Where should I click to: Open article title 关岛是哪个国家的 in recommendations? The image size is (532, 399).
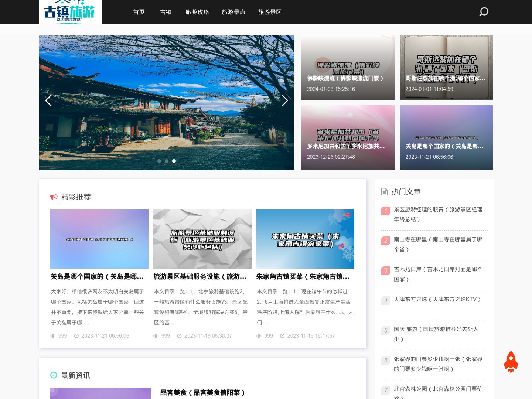[97, 277]
